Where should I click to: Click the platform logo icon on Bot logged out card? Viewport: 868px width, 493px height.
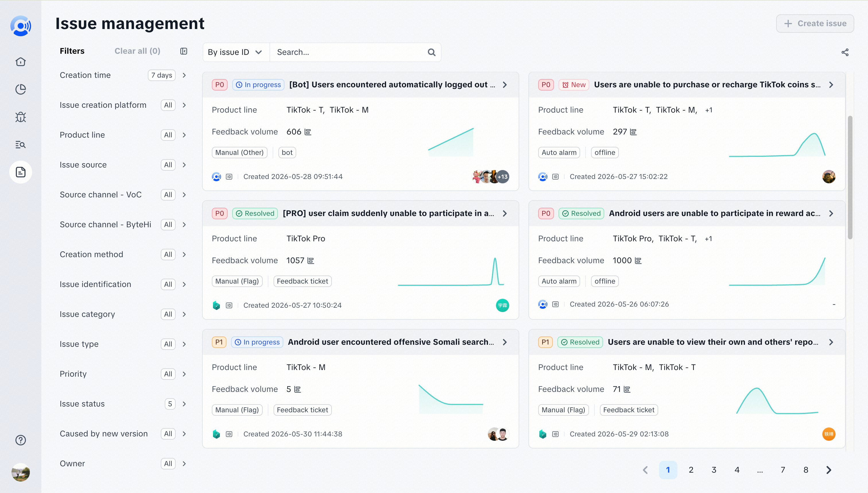click(216, 176)
